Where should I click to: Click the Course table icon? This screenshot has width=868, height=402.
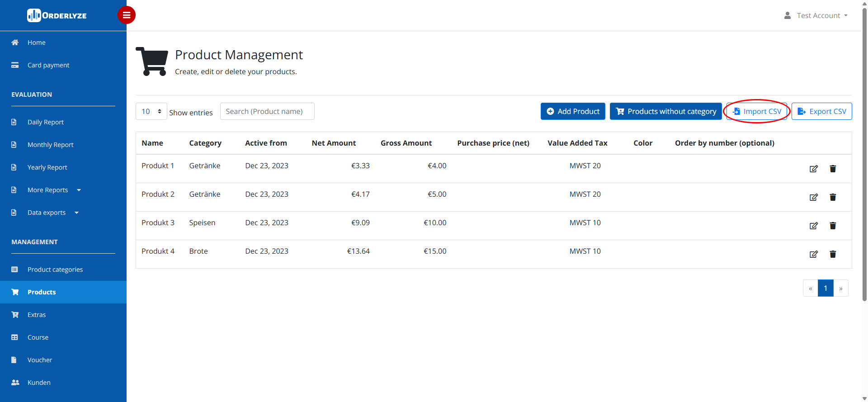[14, 337]
